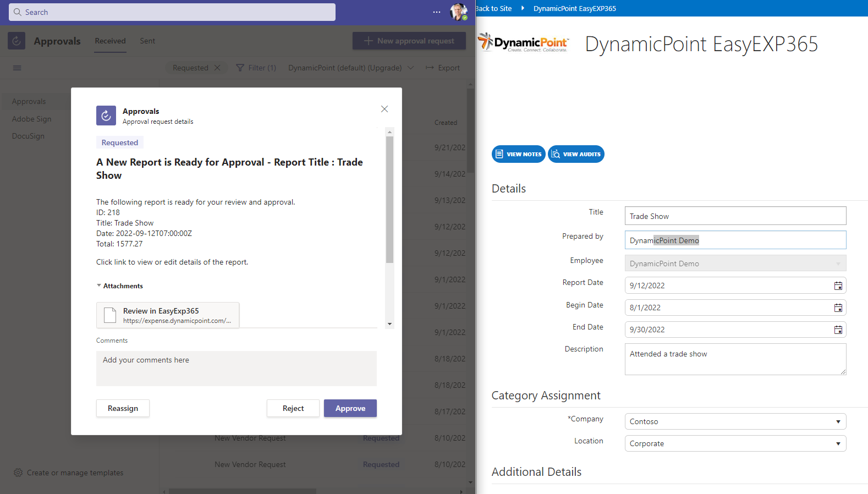Click the Reassign button

coord(123,408)
